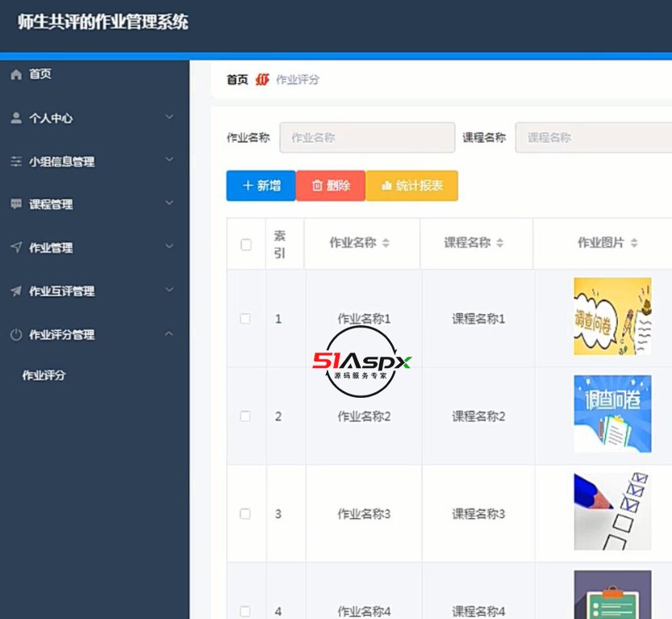Click the power icon beside 作业评分管理

[x=16, y=334]
